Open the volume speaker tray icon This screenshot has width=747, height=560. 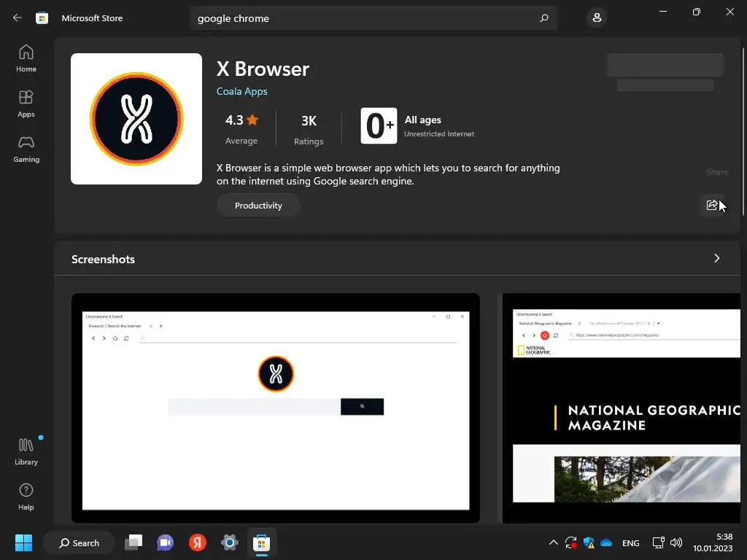pos(676,542)
